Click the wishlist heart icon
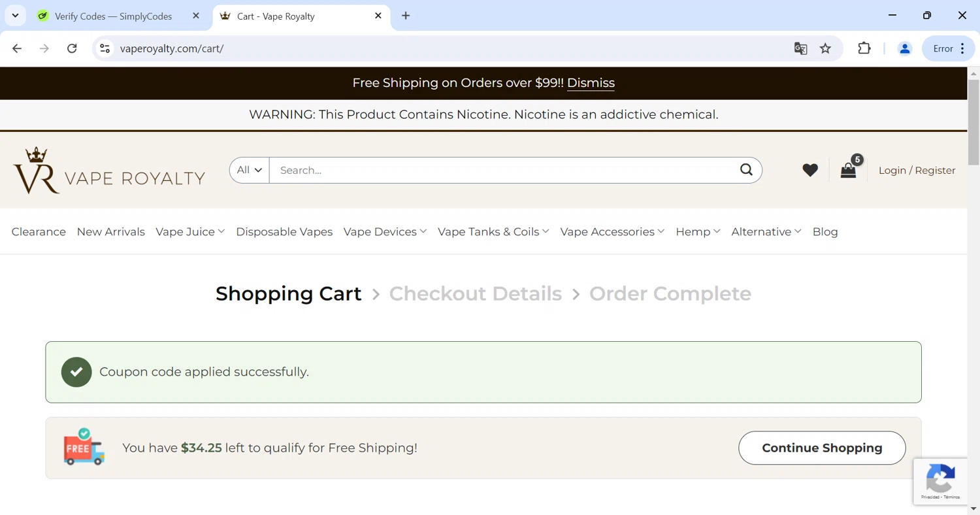 [810, 170]
